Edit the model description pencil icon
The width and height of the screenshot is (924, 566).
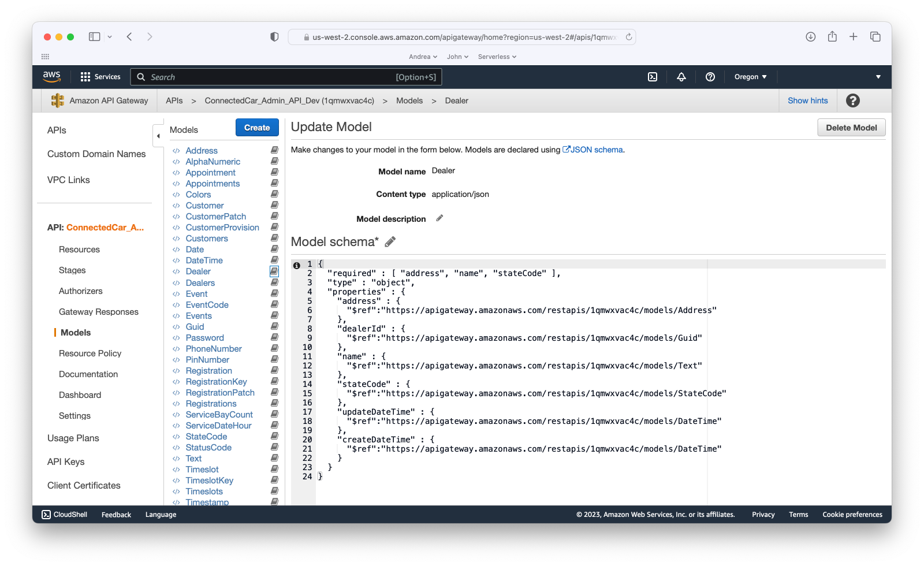pyautogui.click(x=439, y=218)
